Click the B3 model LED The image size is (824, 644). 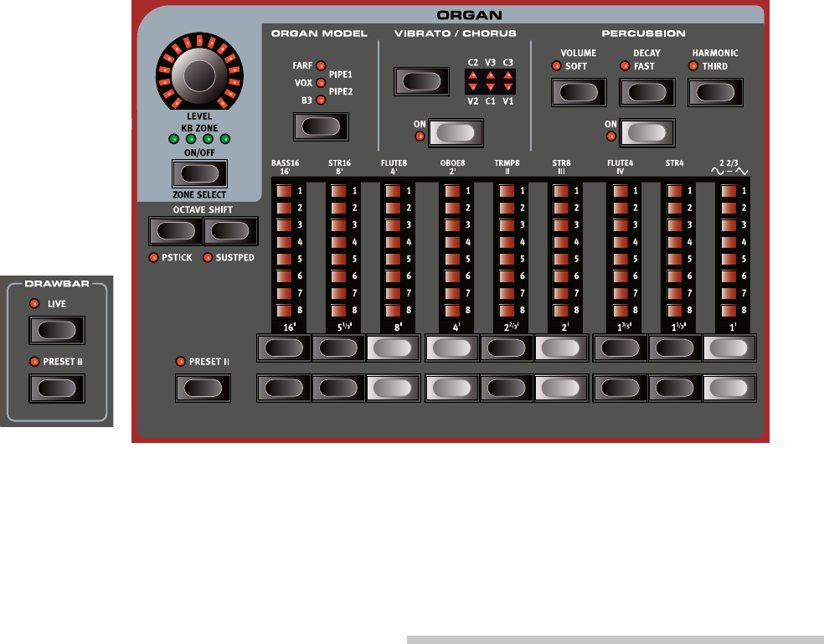(x=321, y=100)
